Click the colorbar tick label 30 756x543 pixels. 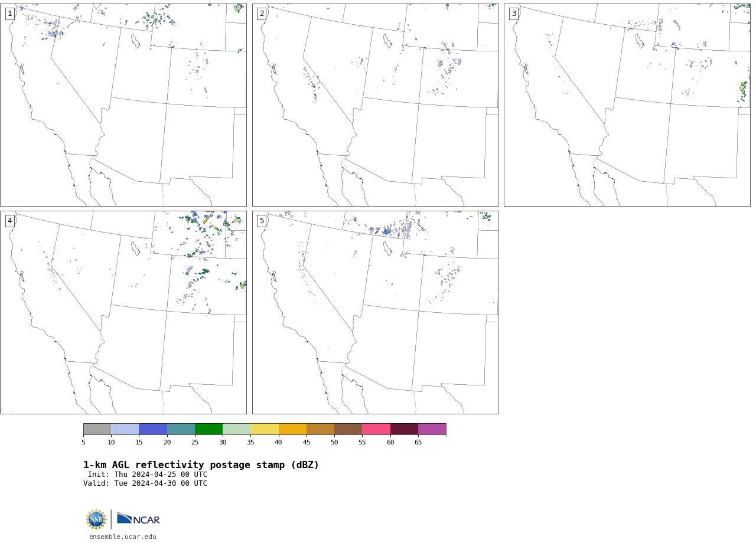[x=223, y=442]
